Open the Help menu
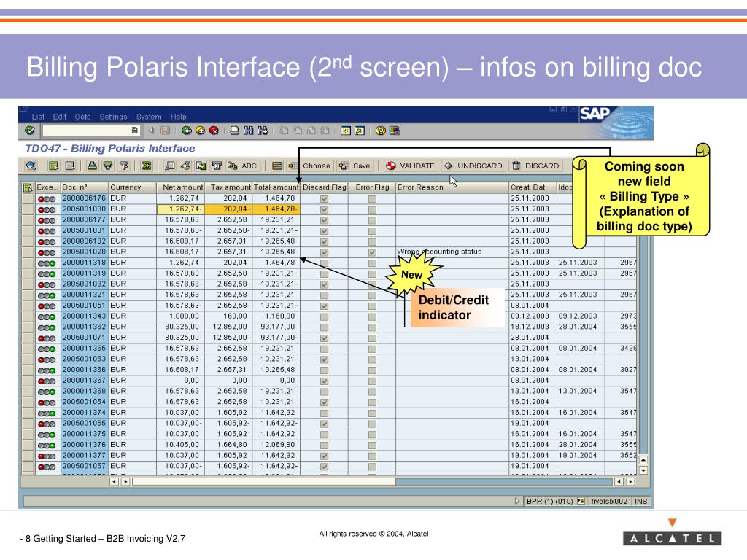 click(178, 117)
